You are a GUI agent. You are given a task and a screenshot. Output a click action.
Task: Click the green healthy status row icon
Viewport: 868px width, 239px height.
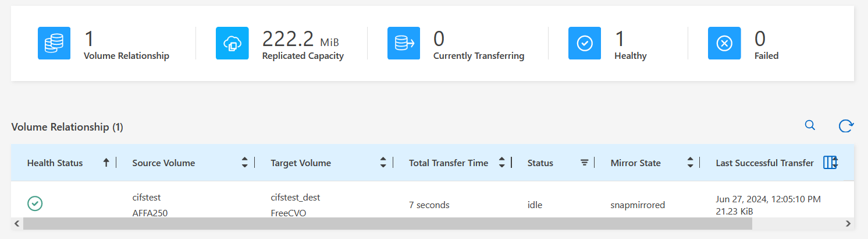[x=35, y=203]
